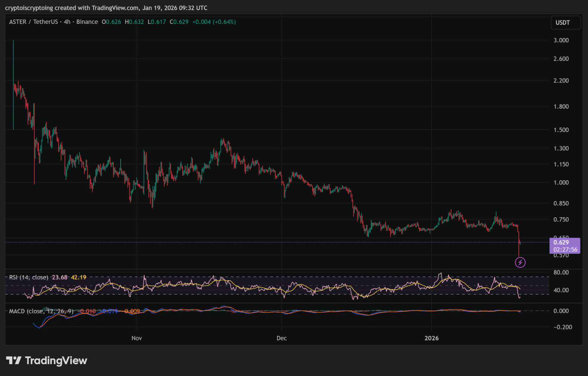The image size is (588, 376).
Task: Click the ASTER / TetherUS symbol name
Action: (34, 21)
